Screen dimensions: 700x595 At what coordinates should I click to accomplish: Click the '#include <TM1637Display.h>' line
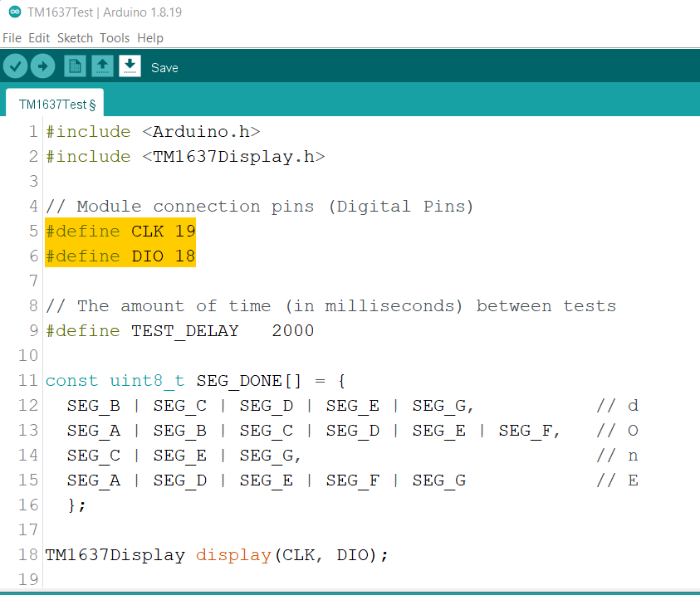pos(185,157)
